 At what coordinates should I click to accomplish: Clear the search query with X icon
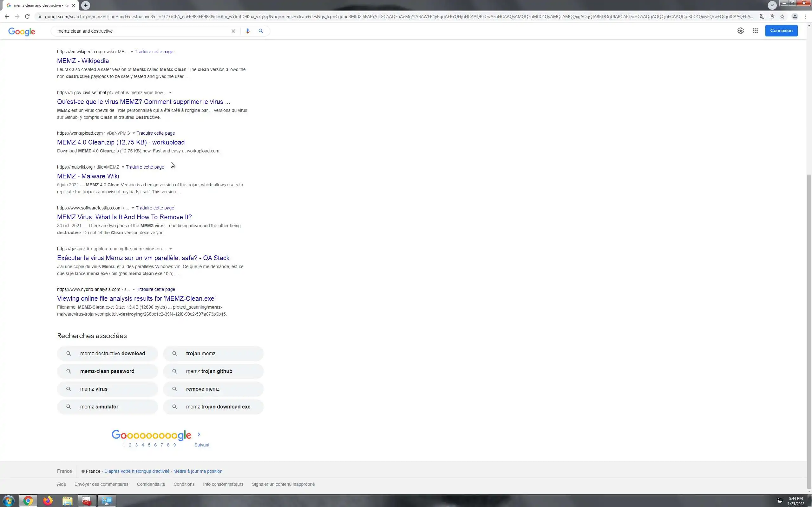[233, 31]
